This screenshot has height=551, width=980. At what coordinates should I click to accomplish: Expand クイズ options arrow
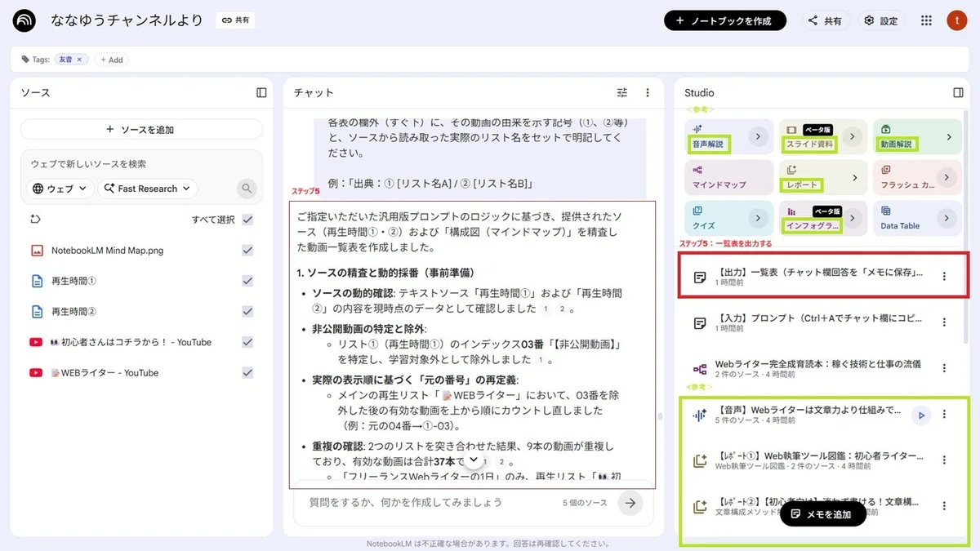coord(758,218)
